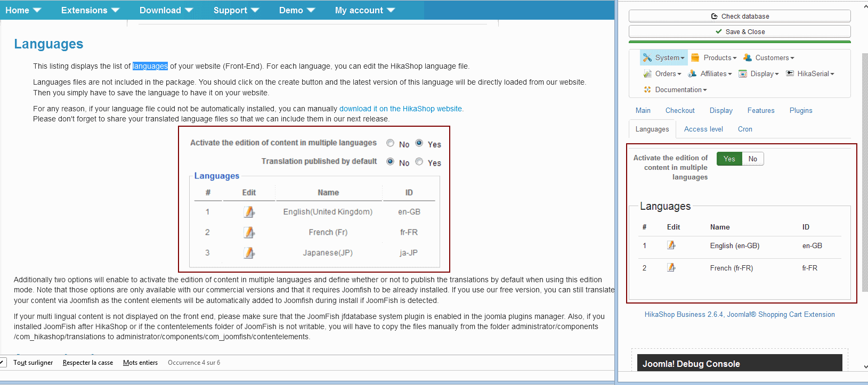Click the Display window icon
This screenshot has width=868, height=385.
pos(743,73)
